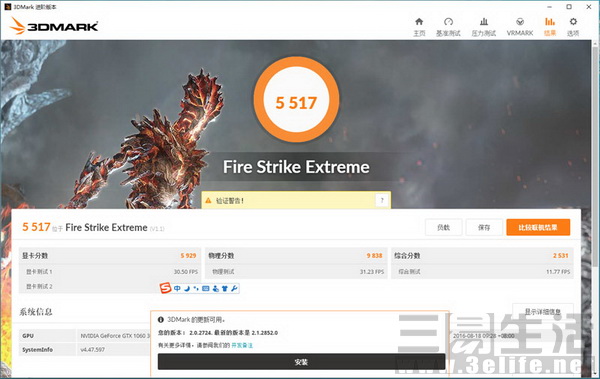Select the 结果 results tab

pyautogui.click(x=550, y=27)
